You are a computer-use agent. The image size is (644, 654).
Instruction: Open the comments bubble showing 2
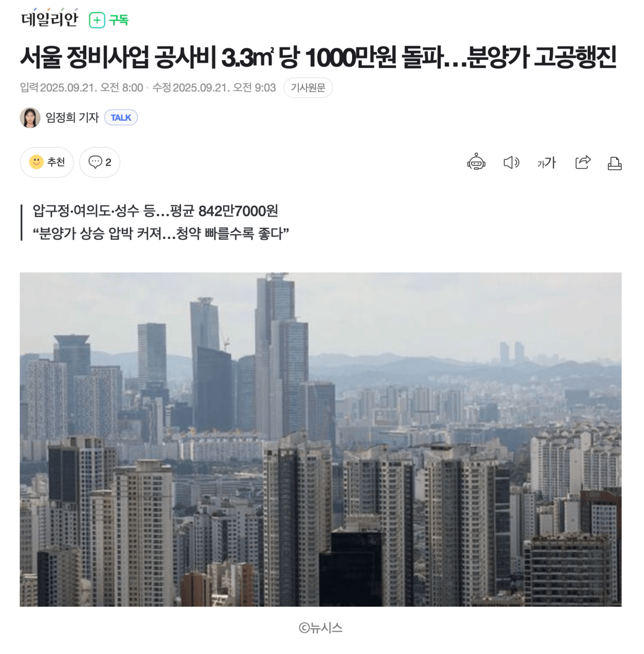[x=100, y=162]
